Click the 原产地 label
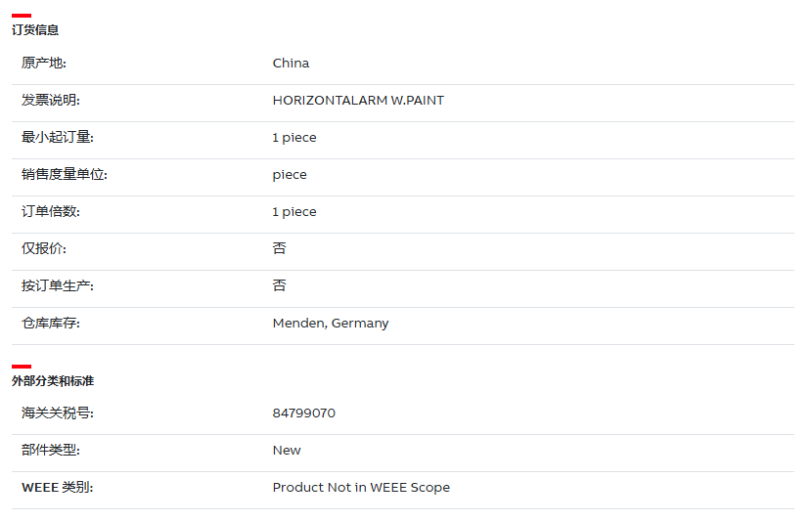Image resolution: width=812 pixels, height=522 pixels. 43,64
